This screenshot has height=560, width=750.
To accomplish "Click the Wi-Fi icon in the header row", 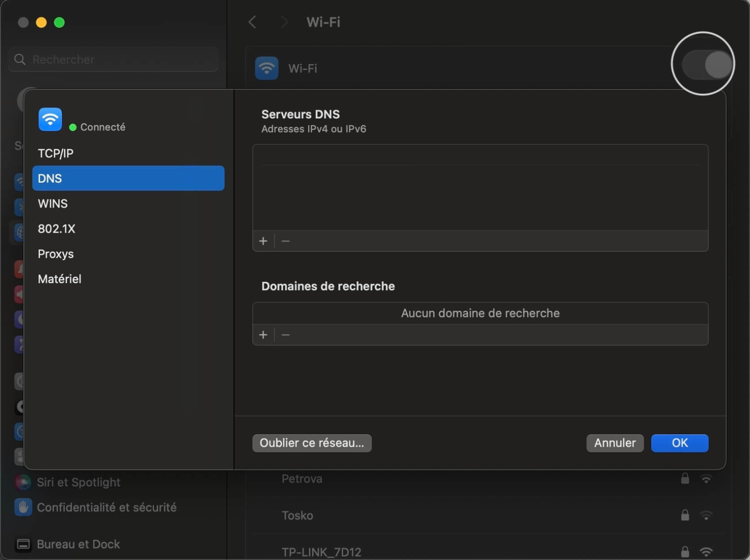I will pos(267,68).
